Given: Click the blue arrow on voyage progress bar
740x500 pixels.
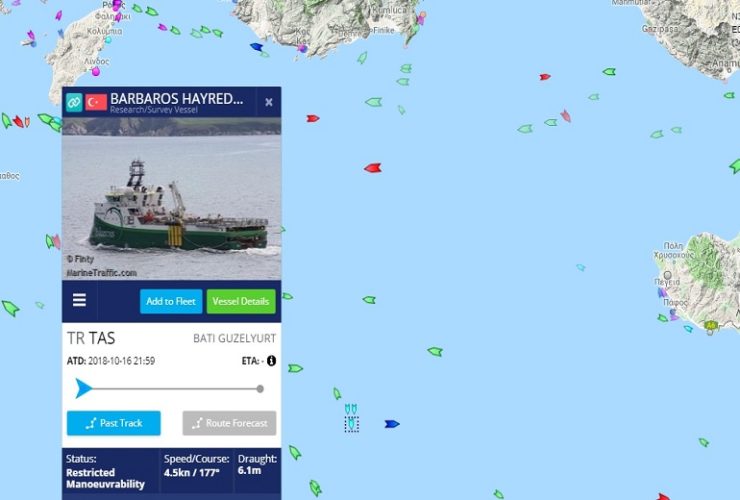Looking at the screenshot, I should click(84, 388).
